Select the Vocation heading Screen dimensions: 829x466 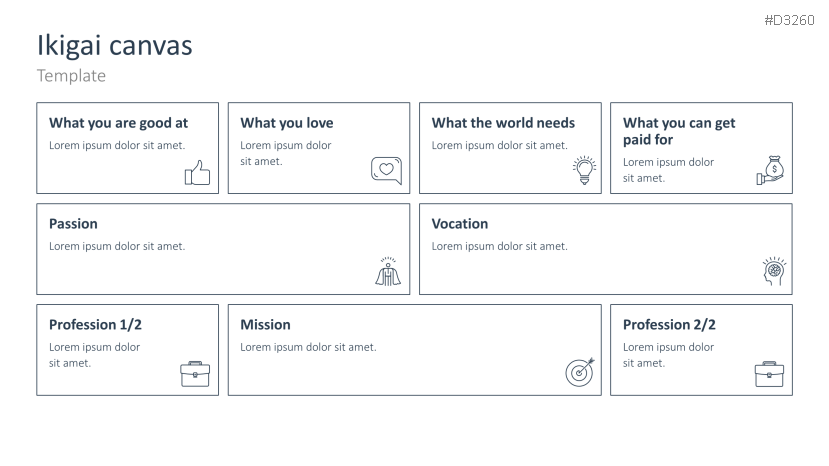pyautogui.click(x=460, y=224)
